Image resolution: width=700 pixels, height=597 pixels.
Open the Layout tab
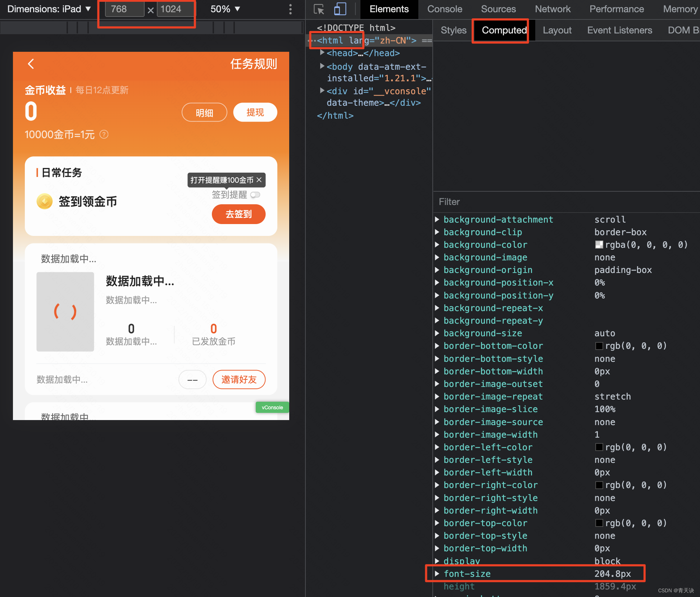(x=557, y=30)
